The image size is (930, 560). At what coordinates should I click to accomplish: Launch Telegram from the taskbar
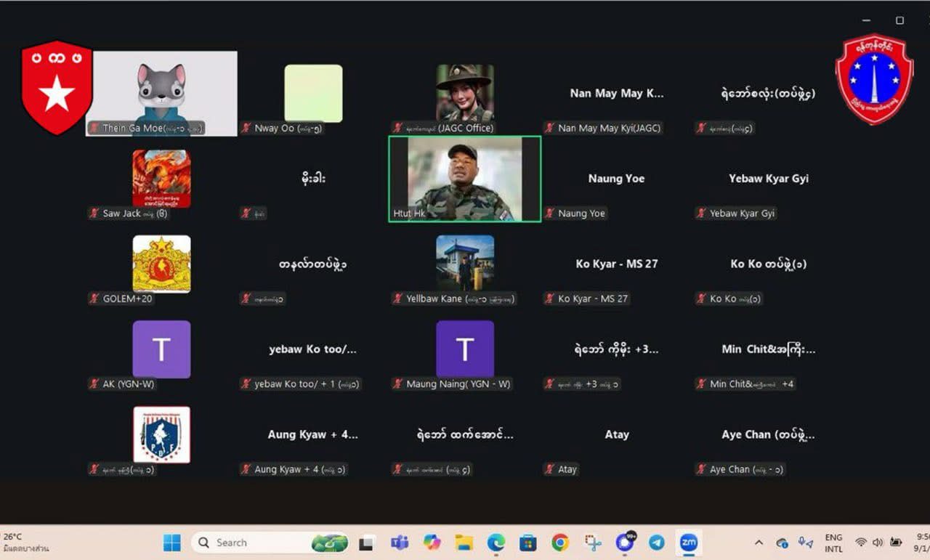click(656, 543)
